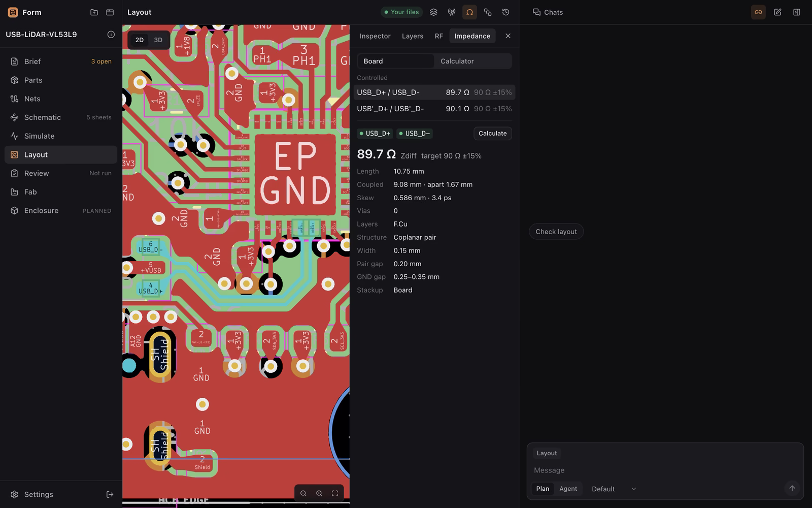Choose Plan mode in chat box

(543, 489)
